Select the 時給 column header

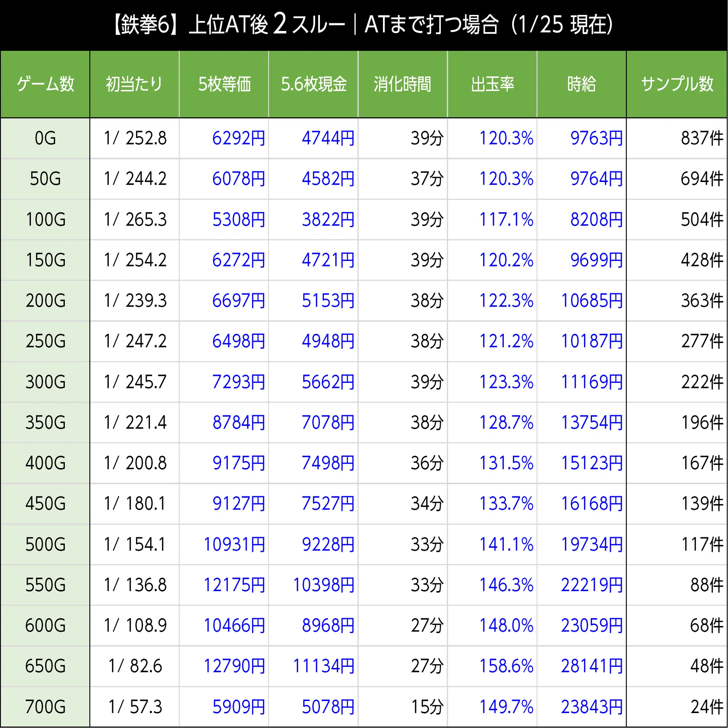[582, 84]
